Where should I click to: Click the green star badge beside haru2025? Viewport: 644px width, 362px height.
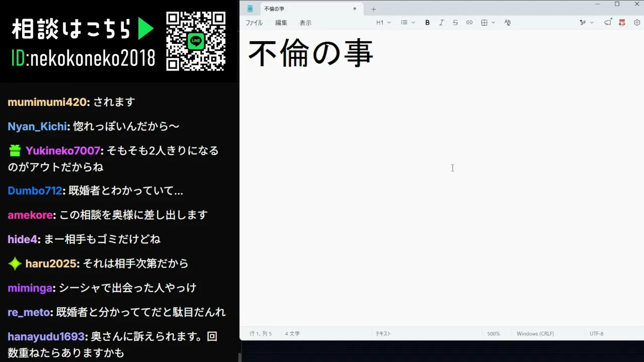click(x=15, y=263)
